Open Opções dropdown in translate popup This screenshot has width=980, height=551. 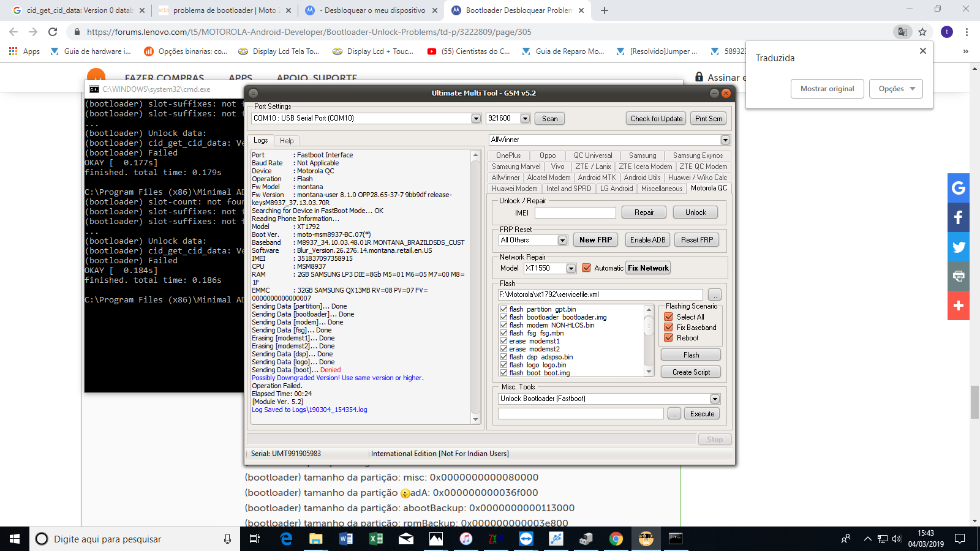896,89
